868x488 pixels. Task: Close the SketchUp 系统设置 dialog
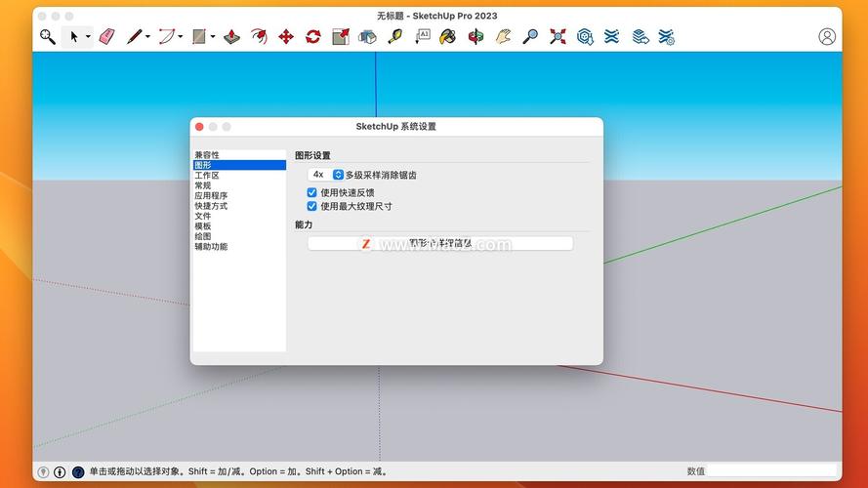click(x=199, y=127)
